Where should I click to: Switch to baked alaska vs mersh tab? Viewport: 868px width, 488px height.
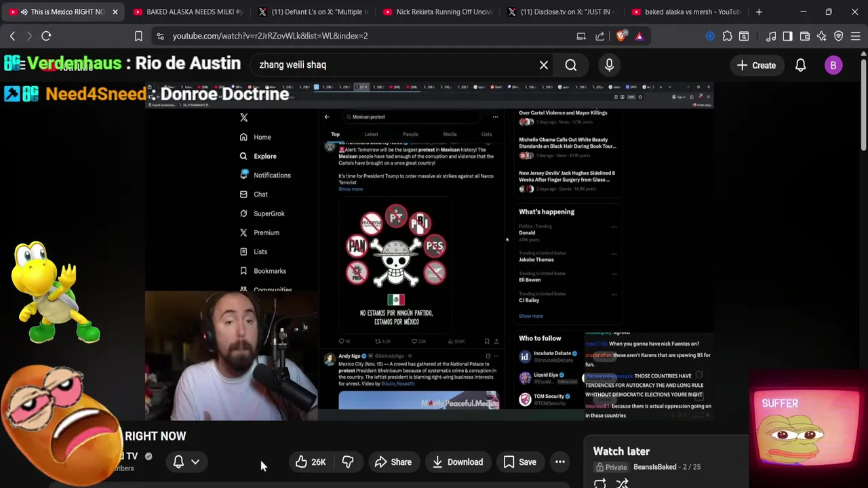(686, 12)
